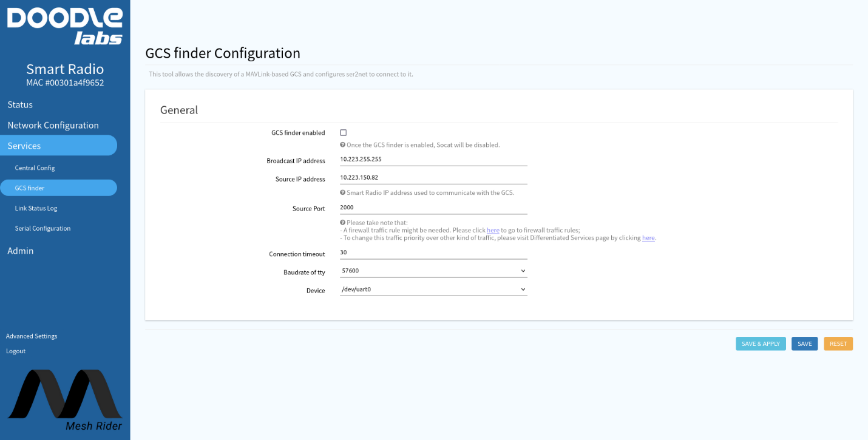Expand the Admin section
This screenshot has width=868, height=440.
click(20, 251)
